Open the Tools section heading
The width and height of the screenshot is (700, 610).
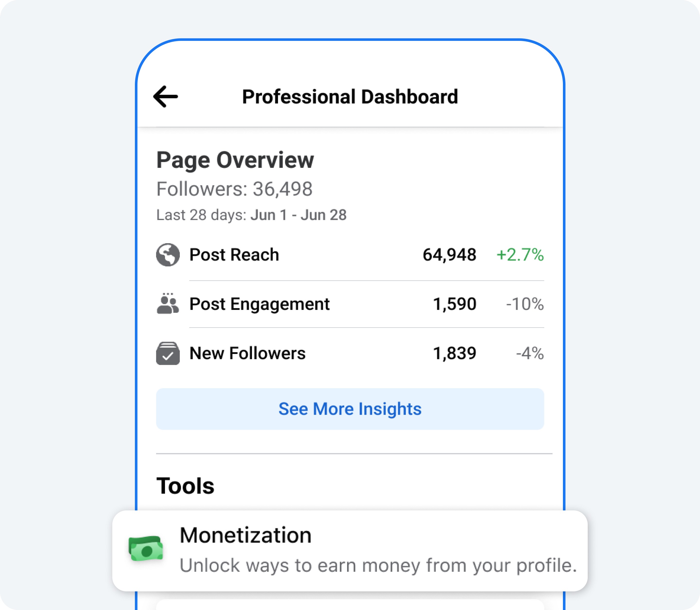coord(185,485)
